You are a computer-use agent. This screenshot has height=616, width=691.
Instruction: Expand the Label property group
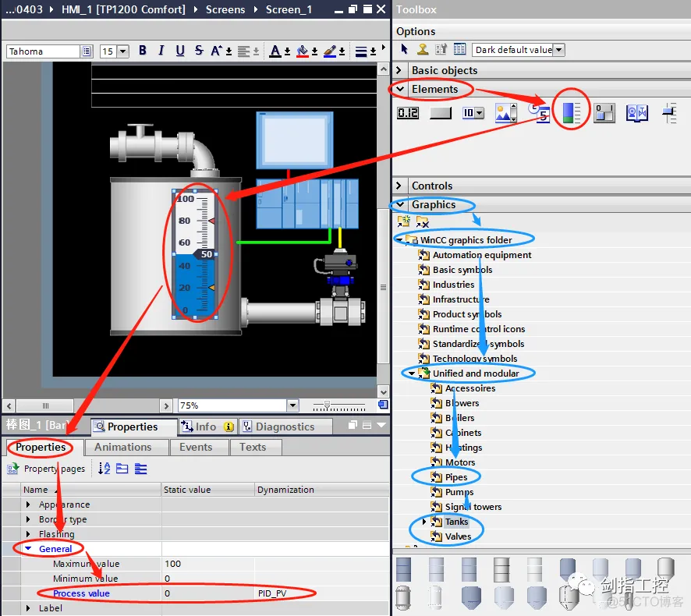click(28, 608)
